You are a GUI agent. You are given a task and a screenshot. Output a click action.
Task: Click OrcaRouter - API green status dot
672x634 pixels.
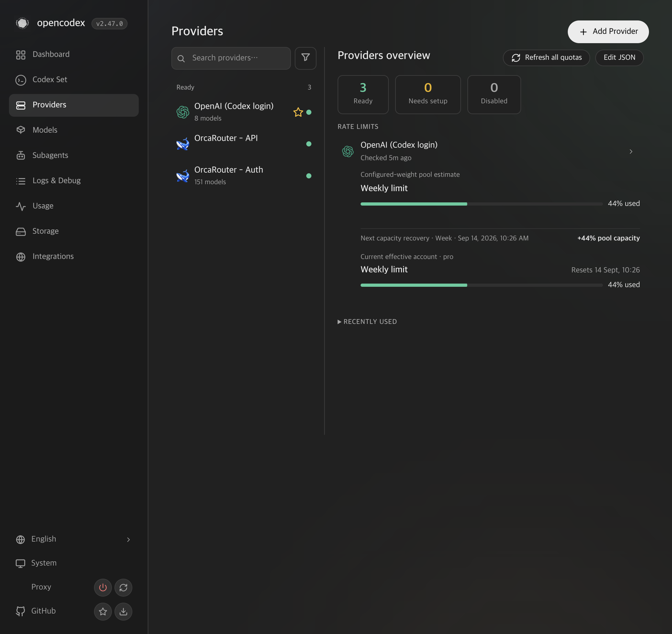[x=309, y=144]
